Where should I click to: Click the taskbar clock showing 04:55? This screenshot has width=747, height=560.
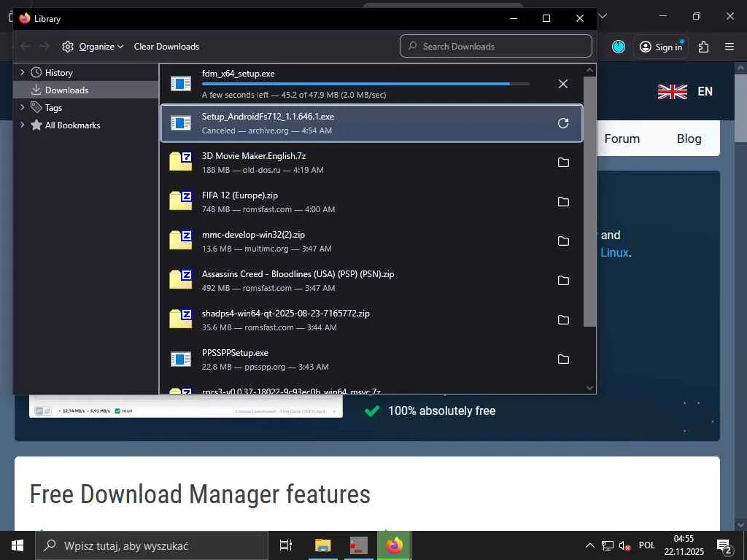(684, 545)
